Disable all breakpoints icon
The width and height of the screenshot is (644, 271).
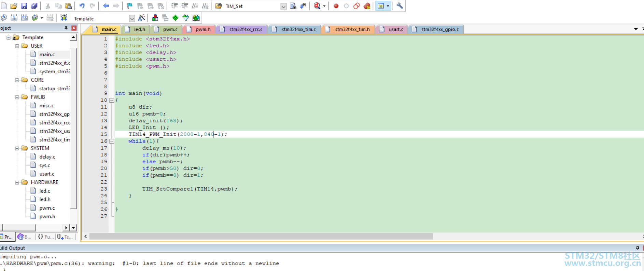(x=356, y=6)
